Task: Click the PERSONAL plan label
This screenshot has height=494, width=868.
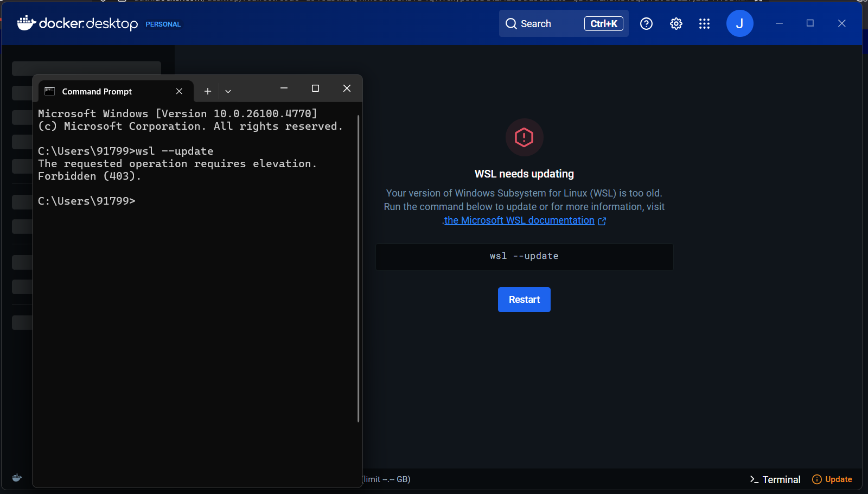Action: point(163,24)
